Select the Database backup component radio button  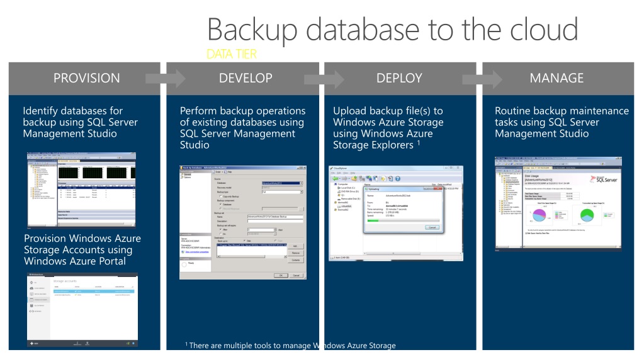(x=221, y=204)
